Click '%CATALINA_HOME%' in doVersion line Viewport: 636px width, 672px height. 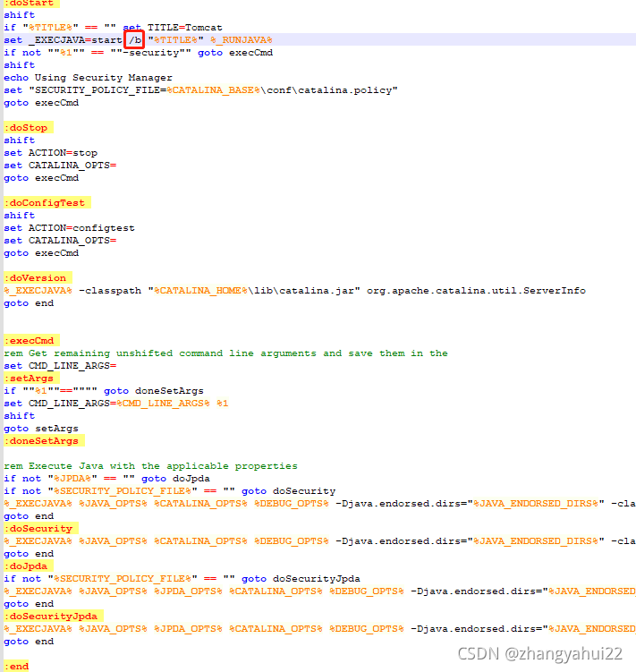(x=200, y=291)
